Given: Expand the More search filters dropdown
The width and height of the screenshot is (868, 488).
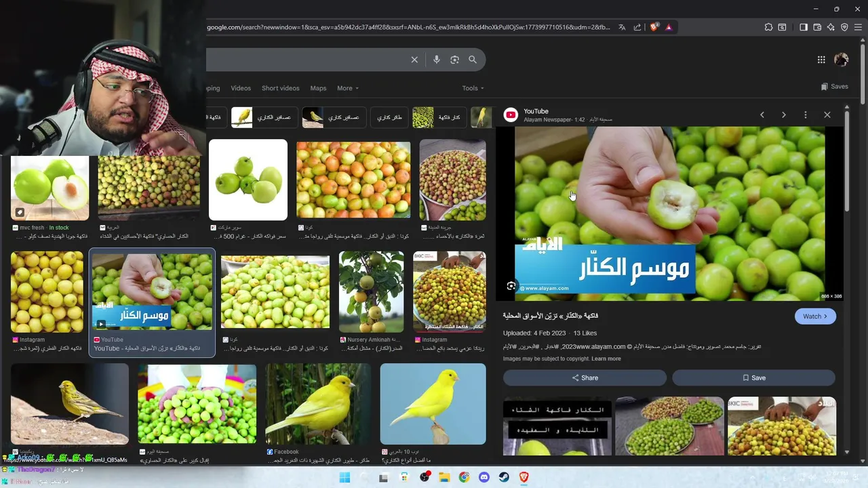Looking at the screenshot, I should [348, 88].
